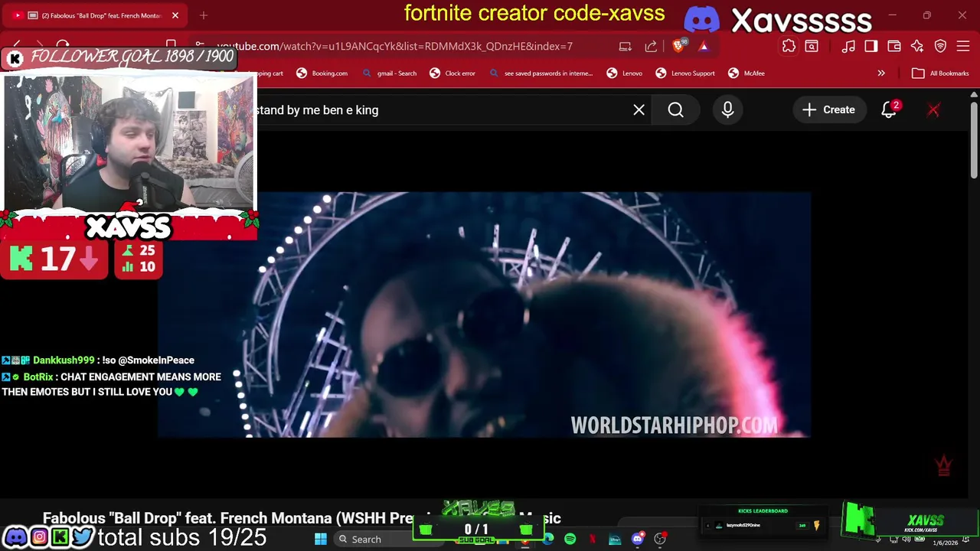Viewport: 980px width, 551px height.
Task: Click the Twitter bird overlay icon
Action: coord(83,537)
